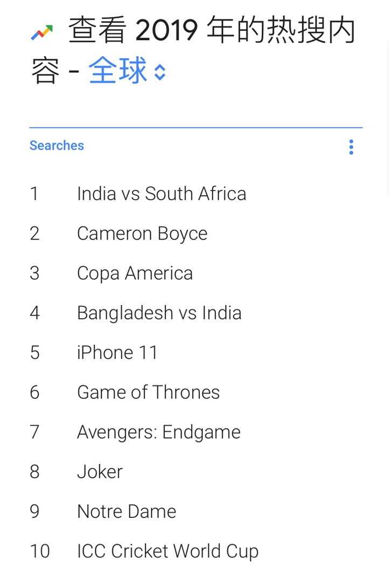Open Game of Thrones search trend
Viewport: 392px width, 584px height.
pos(148,392)
